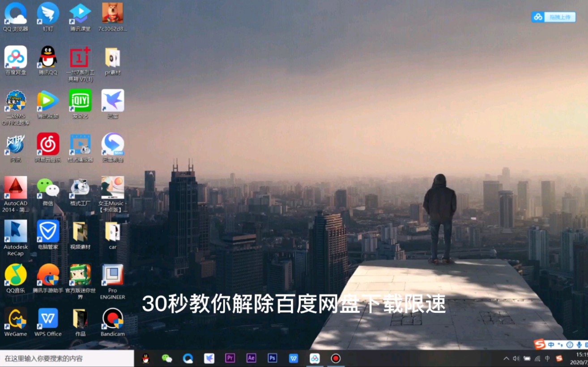Open 迅雷 desktop shortcut
The width and height of the screenshot is (588, 367).
pos(112,104)
